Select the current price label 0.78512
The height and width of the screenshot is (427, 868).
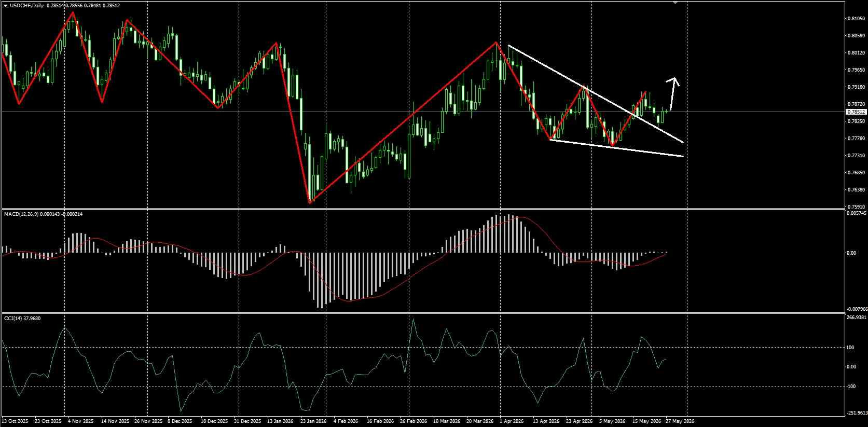pos(856,112)
